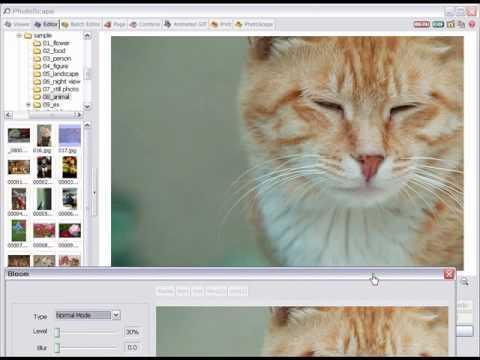This screenshot has width=480, height=360.
Task: Select the 05_landscape folder
Action: [61, 74]
